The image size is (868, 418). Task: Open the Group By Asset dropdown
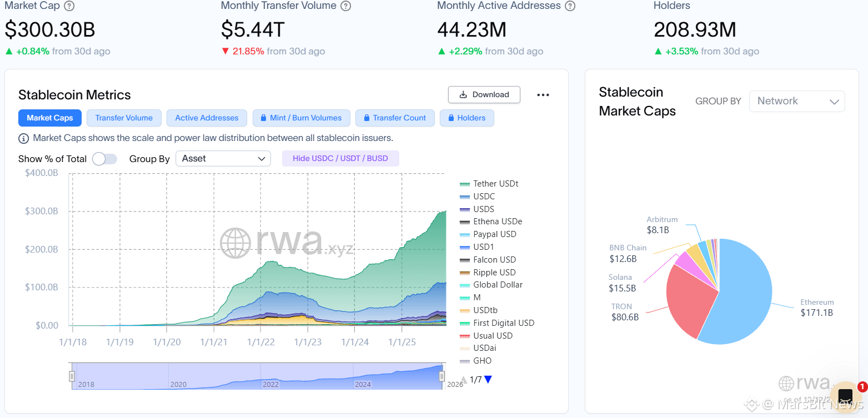pyautogui.click(x=223, y=159)
